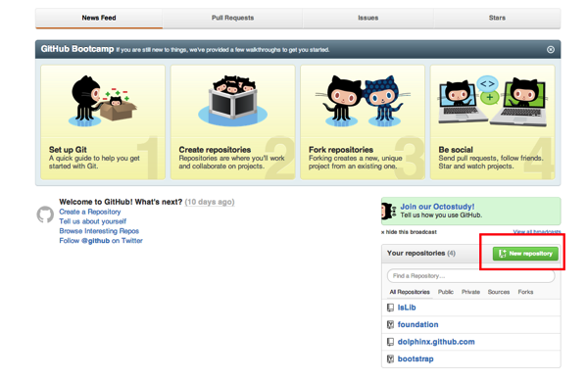The height and width of the screenshot is (381, 588).
Task: Open the Issues tab
Action: point(367,18)
